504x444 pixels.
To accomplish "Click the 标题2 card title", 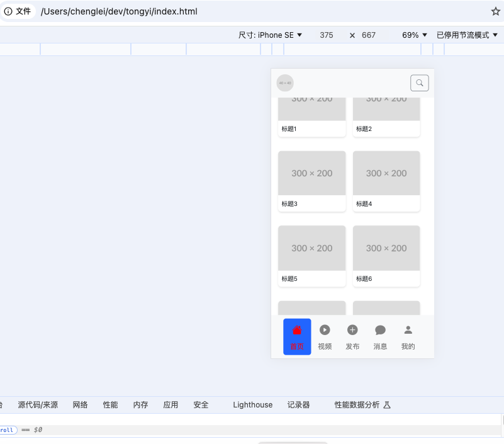I will 364,129.
